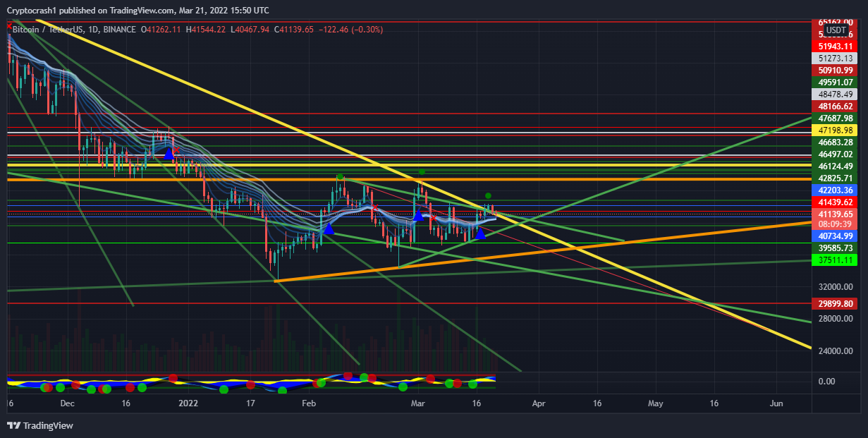Click the 46497.02 price label
868x438 pixels.
coord(836,154)
